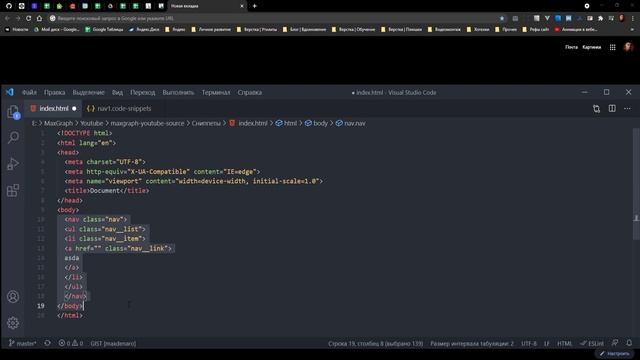Select the html symbol breadcrumb
Image resolution: width=640 pixels, height=360 pixels.
[287, 123]
